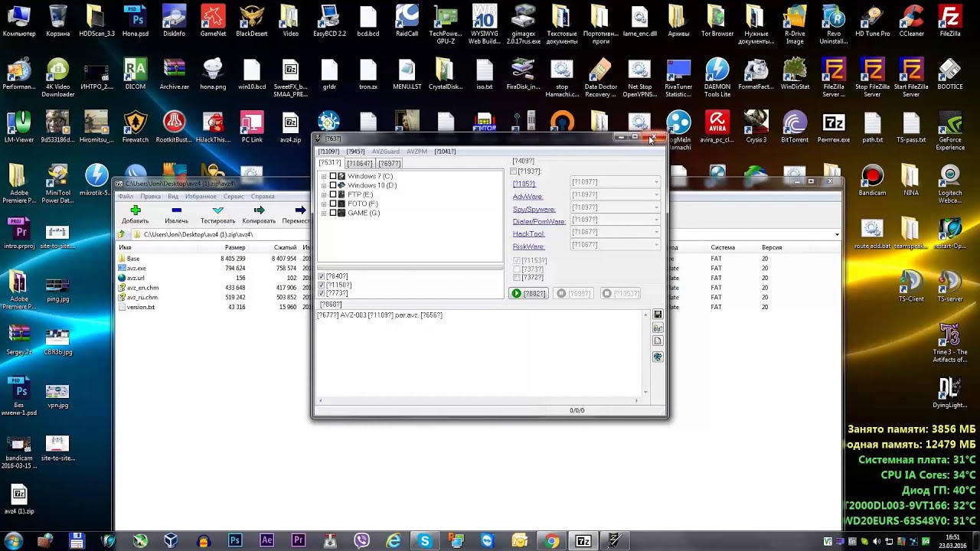Click the RiskWare link

[x=528, y=246]
